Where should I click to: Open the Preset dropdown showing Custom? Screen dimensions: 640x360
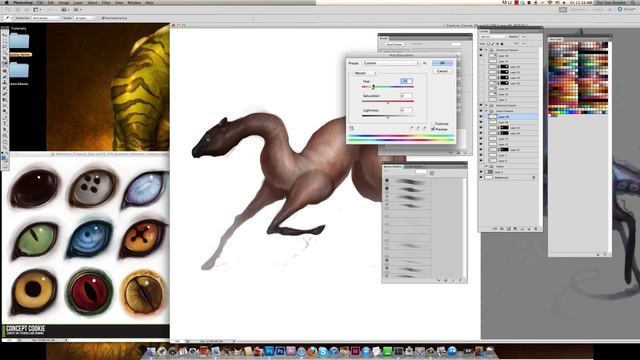(x=390, y=63)
